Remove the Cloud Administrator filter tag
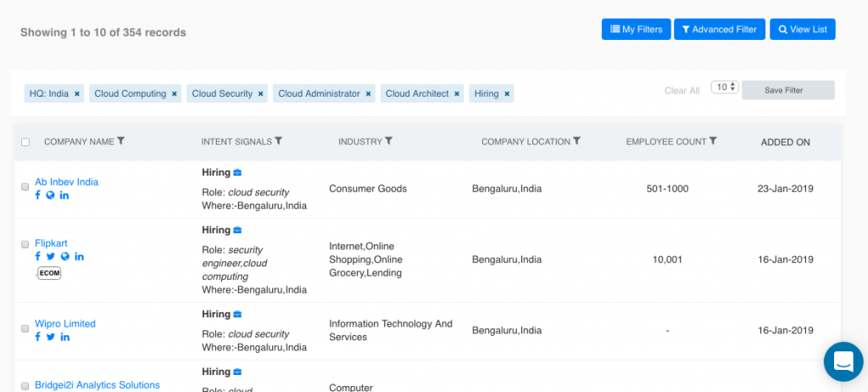868x392 pixels. 368,93
